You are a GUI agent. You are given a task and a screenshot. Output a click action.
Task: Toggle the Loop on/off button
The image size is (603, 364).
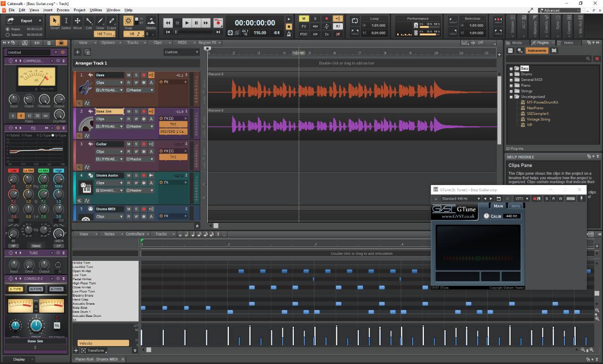(355, 21)
